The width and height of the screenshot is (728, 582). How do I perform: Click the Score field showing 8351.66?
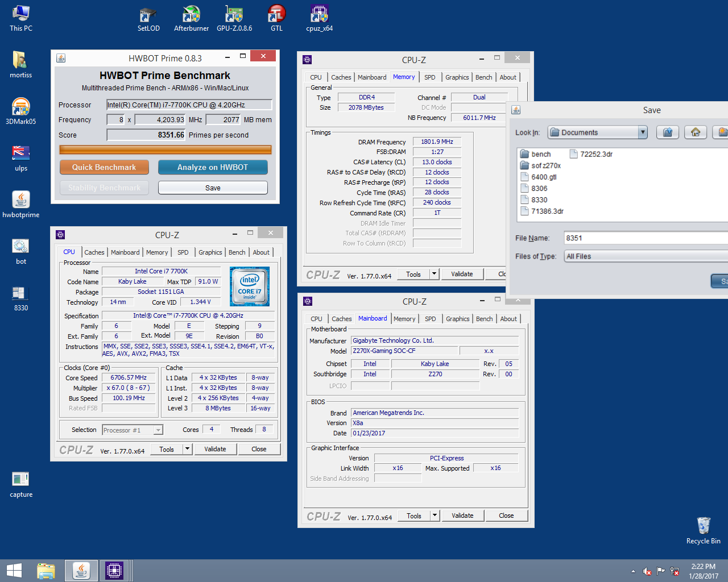pyautogui.click(x=146, y=135)
